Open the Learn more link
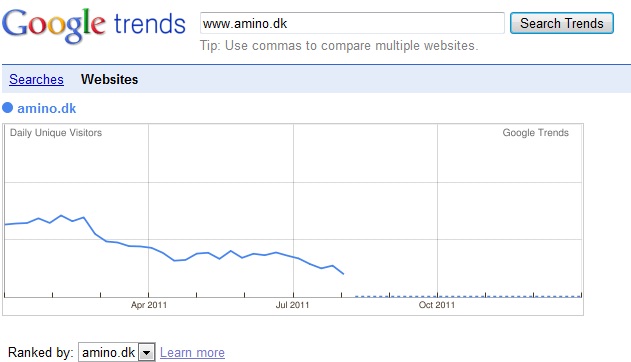 192,352
